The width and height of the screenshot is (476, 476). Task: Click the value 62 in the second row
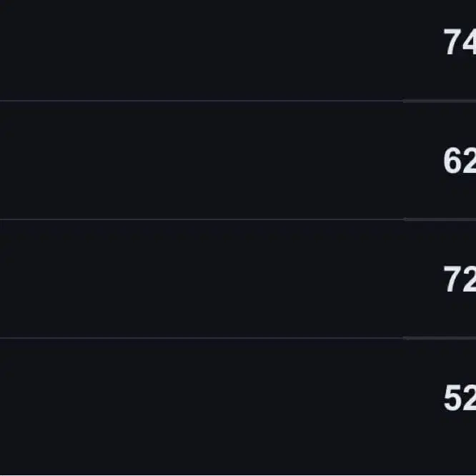tap(460, 162)
